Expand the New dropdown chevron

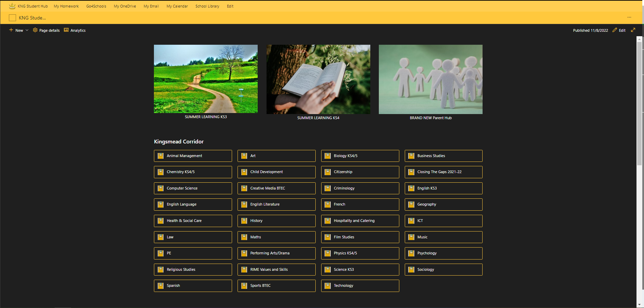coord(27,30)
